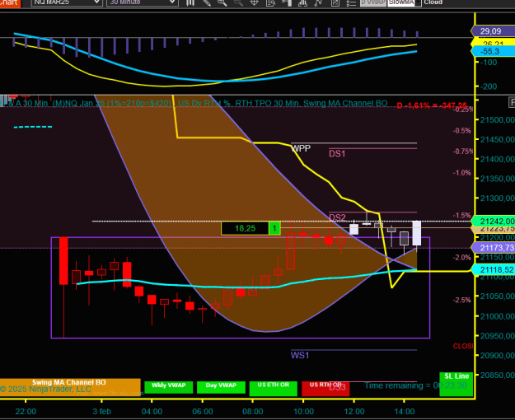Click the DS2 support level label

(337, 217)
